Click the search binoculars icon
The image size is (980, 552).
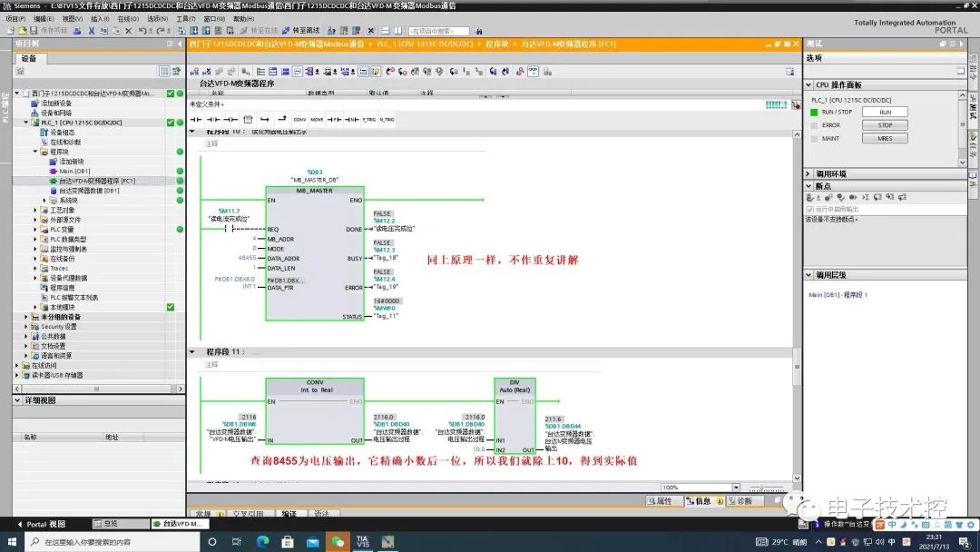pyautogui.click(x=479, y=31)
